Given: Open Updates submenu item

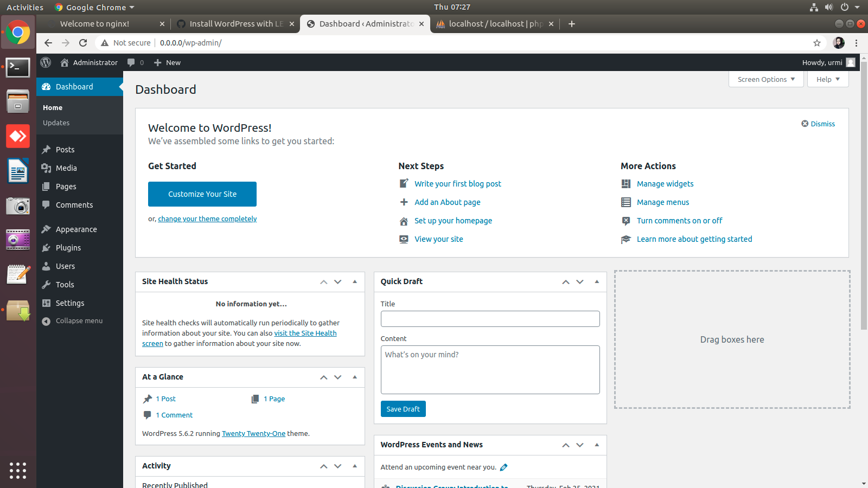Looking at the screenshot, I should tap(56, 123).
